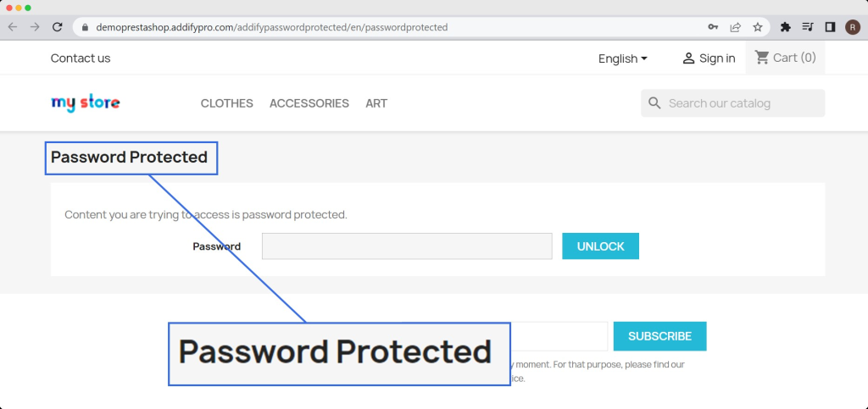This screenshot has height=409, width=868.
Task: Open the browser extensions puzzle icon
Action: point(785,27)
